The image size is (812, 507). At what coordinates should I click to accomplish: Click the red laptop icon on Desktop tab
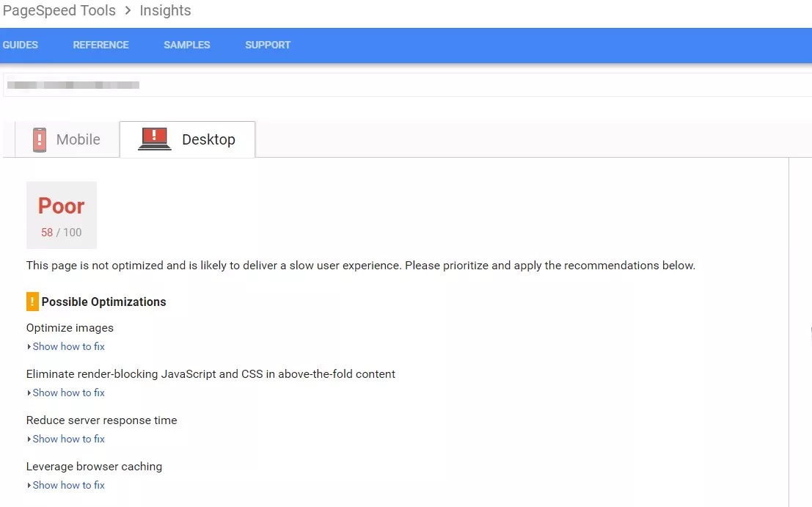click(x=154, y=139)
